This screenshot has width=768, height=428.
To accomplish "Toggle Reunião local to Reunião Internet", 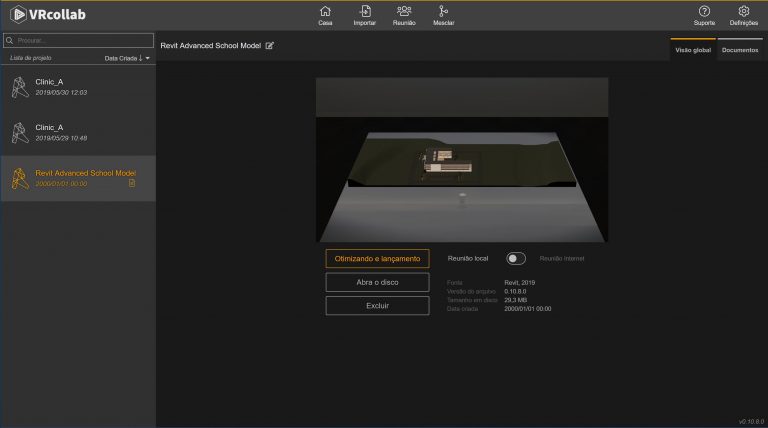I will pyautogui.click(x=516, y=259).
